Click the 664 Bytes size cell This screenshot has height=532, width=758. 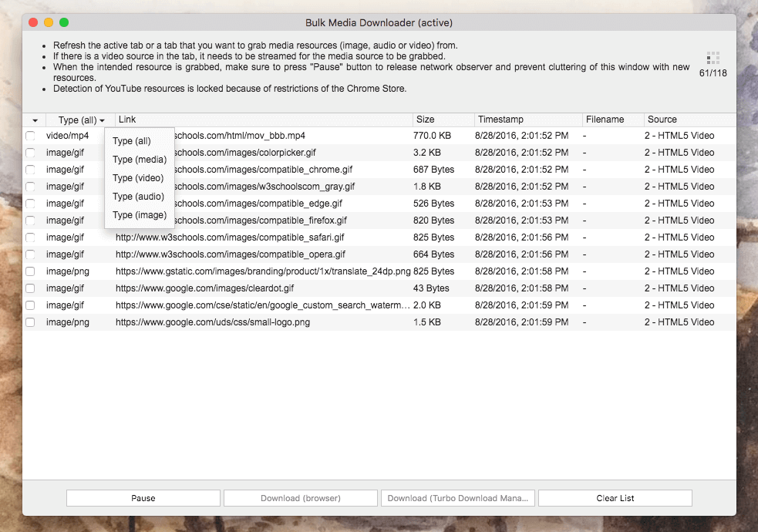pos(433,254)
